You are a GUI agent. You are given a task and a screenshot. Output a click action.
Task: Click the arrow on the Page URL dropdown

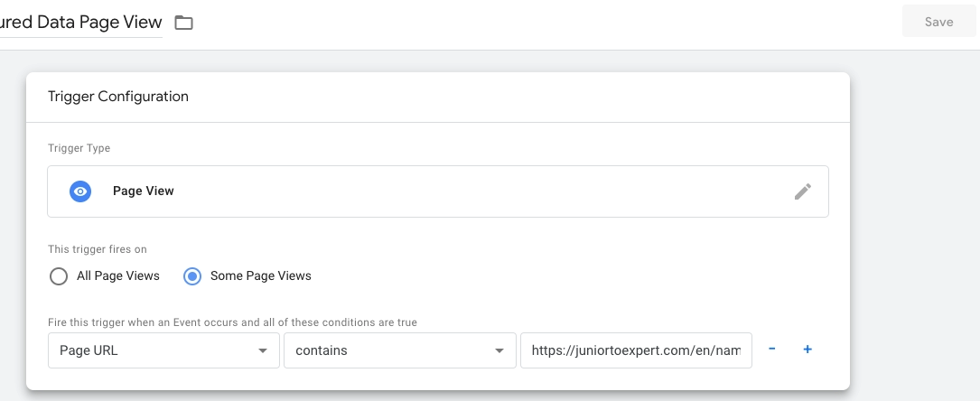coord(262,350)
